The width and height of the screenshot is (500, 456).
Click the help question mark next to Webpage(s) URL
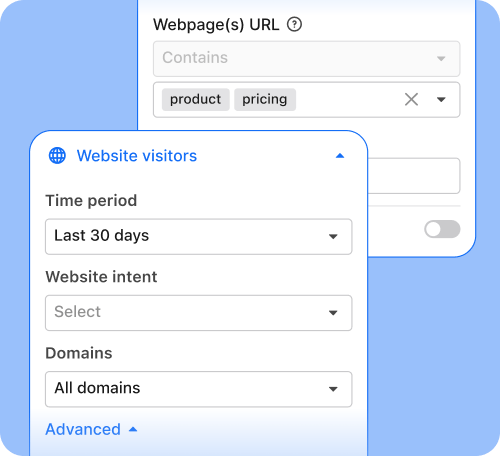coord(294,24)
